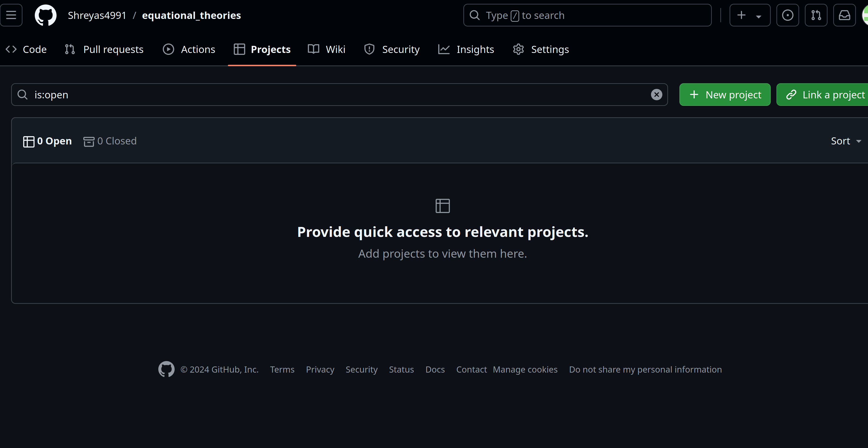Click the magnifier icon in the header search
The width and height of the screenshot is (868, 448).
coord(474,15)
